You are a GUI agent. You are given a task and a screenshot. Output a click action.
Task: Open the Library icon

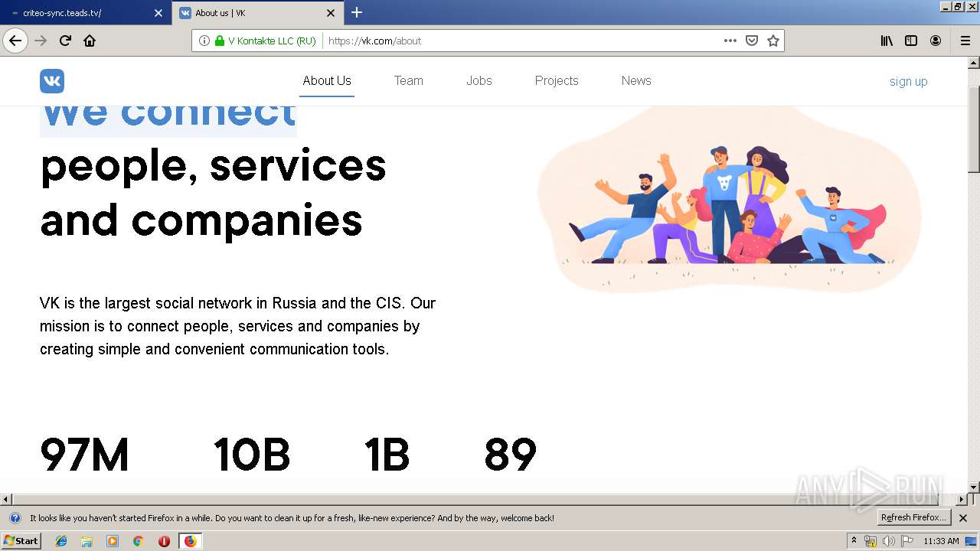(887, 41)
